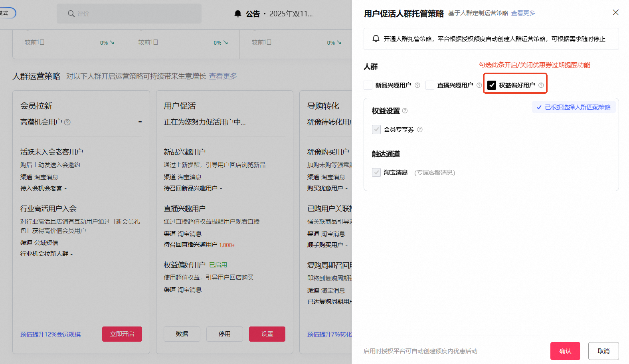
Task: Click the search magnifier icon
Action: click(x=71, y=14)
